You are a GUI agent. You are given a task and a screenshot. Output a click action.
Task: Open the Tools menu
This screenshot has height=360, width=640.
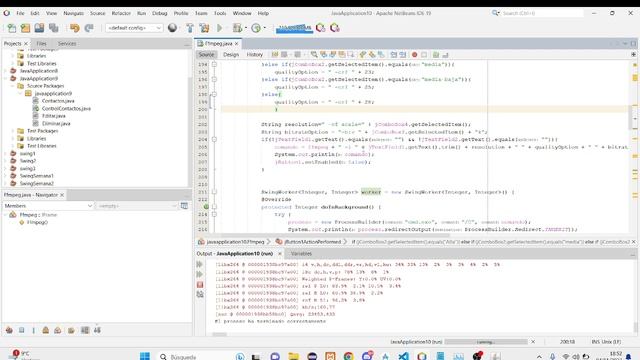click(x=220, y=13)
